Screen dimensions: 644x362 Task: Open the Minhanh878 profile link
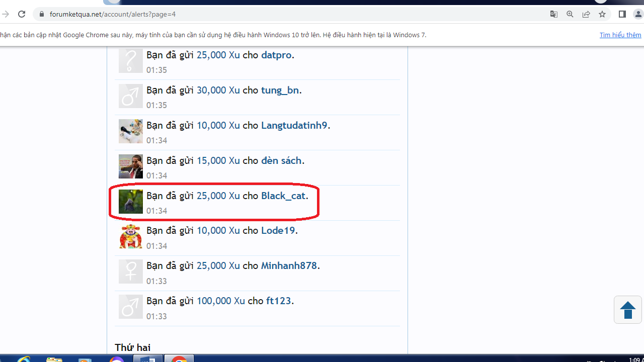[x=289, y=265]
